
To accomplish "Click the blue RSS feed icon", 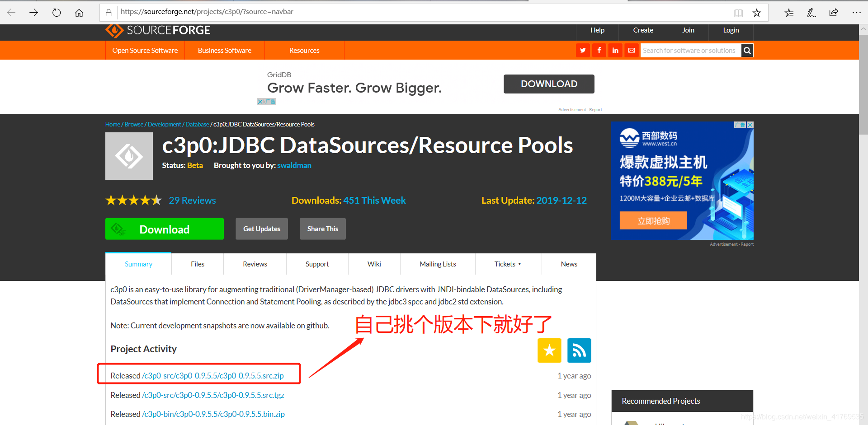I will tap(579, 350).
